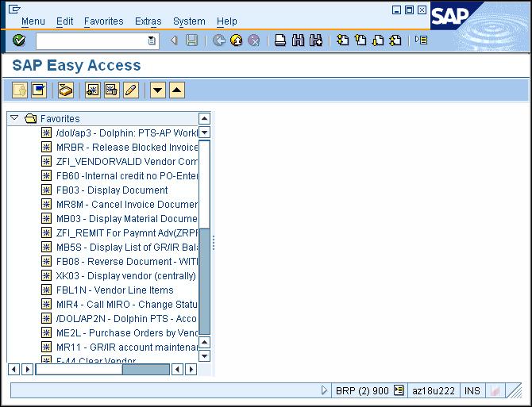Select MR8M Cancel Invoice Document
532x407 pixels.
click(x=127, y=205)
